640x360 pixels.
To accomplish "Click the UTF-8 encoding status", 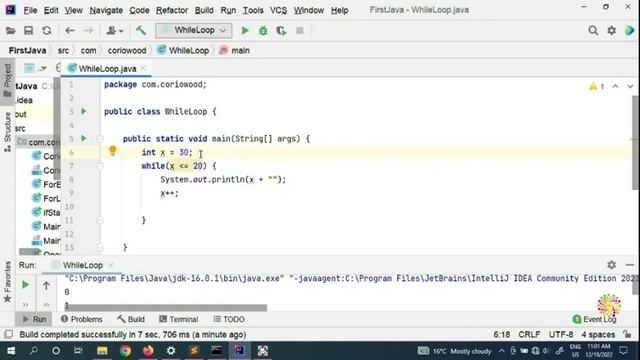I will pyautogui.click(x=561, y=334).
